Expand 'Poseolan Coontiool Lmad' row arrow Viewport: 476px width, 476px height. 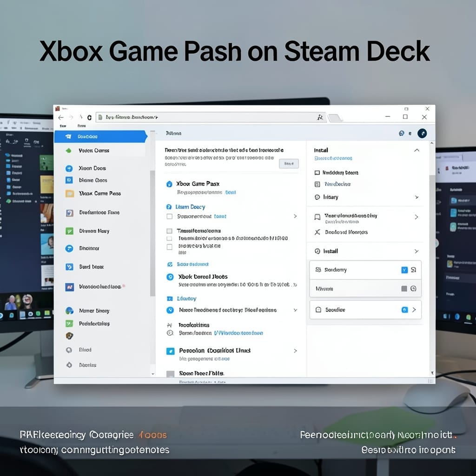[295, 351]
